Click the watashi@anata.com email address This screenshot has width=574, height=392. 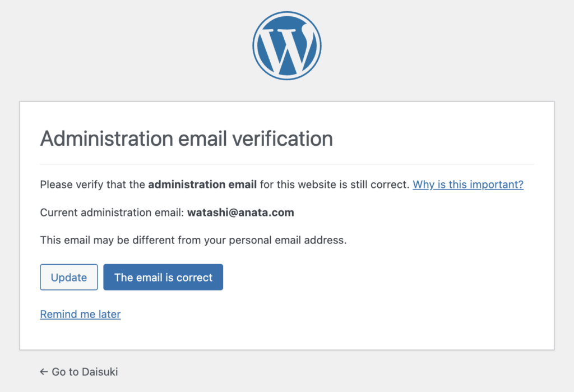(x=240, y=213)
